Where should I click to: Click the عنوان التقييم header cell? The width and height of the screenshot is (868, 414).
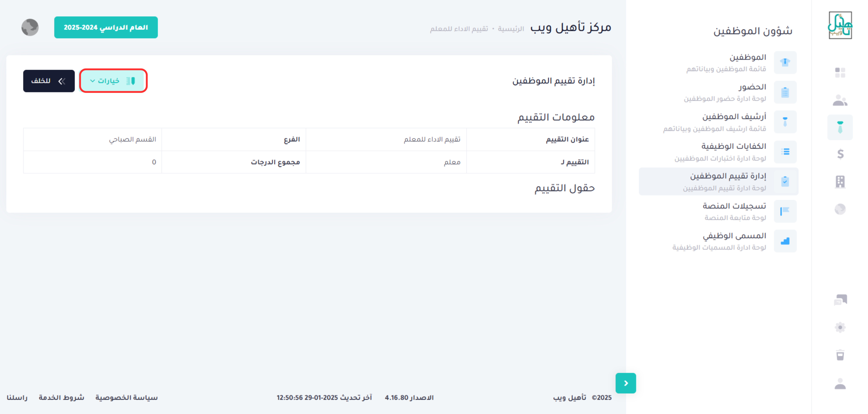530,140
